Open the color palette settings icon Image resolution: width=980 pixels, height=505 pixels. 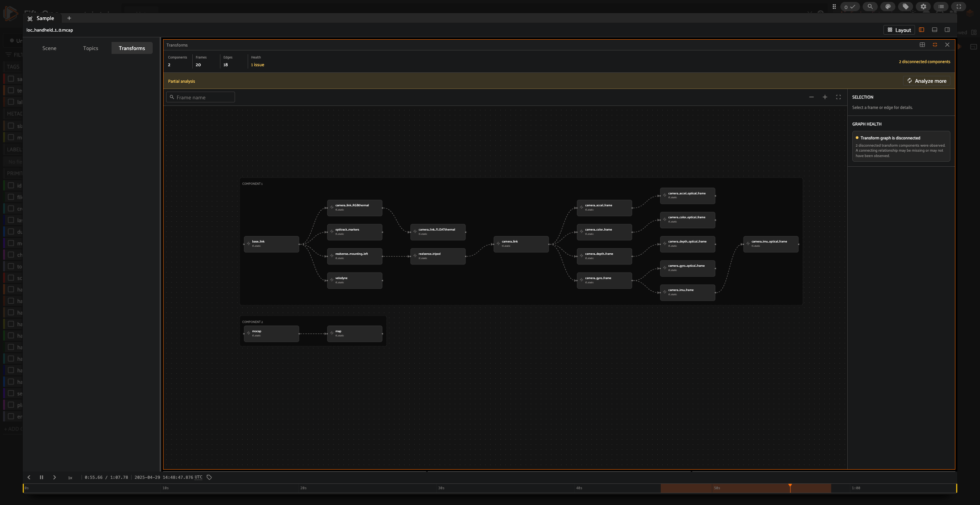[x=888, y=7]
